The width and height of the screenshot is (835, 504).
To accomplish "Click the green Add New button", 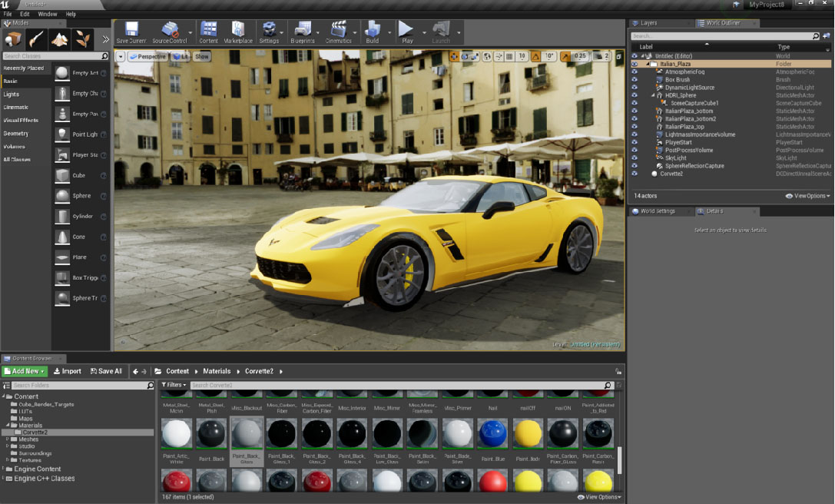I will click(25, 371).
